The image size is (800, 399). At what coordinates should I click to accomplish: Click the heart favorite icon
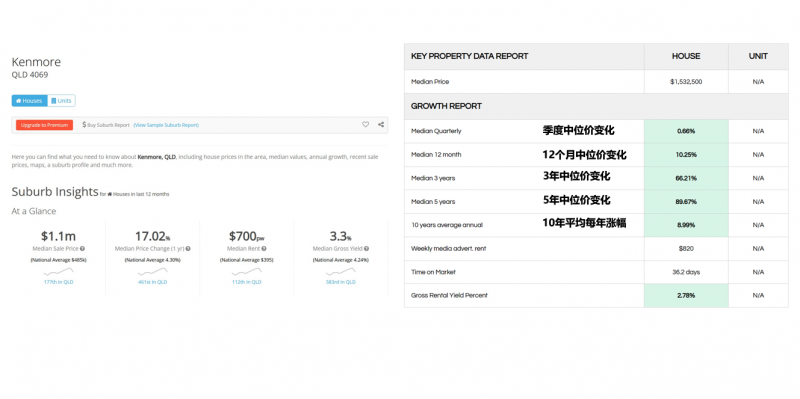(365, 124)
